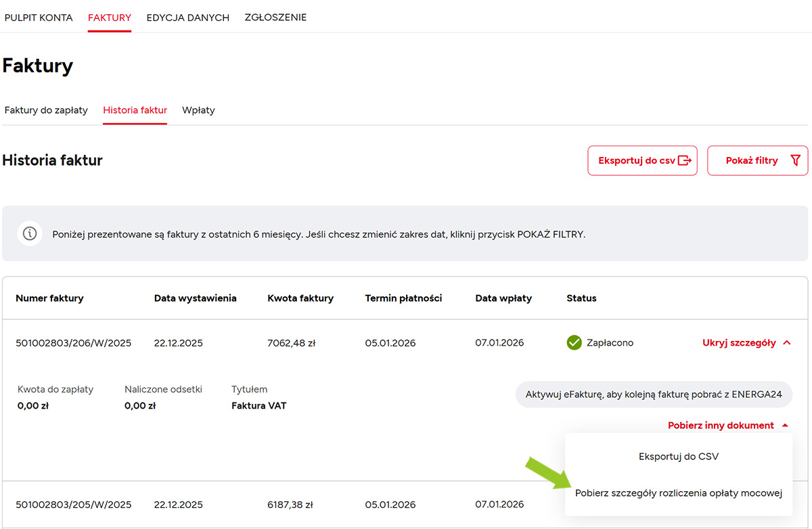
Task: Click the Aktywuj eFakturę notice pill
Action: coord(653,394)
